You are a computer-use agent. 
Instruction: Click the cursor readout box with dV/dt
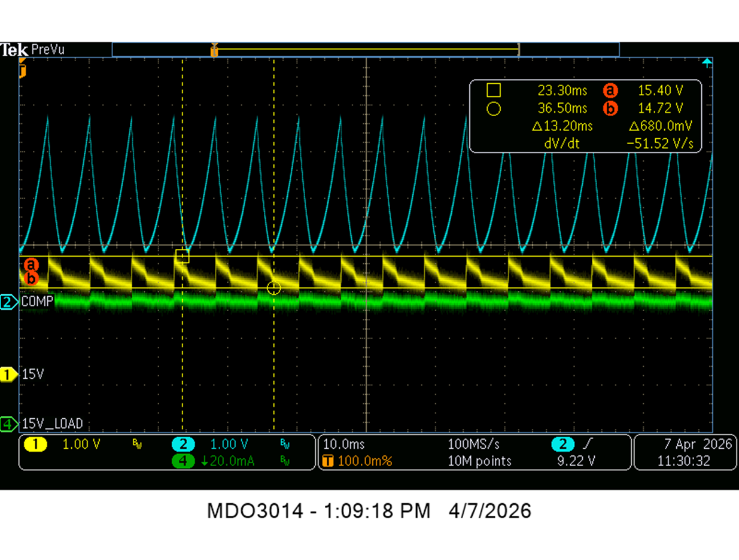pos(586,116)
